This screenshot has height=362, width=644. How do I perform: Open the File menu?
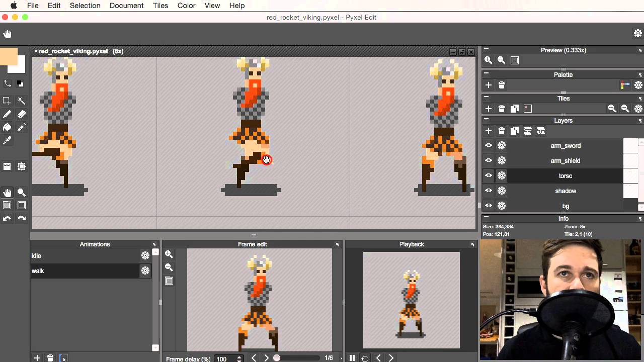click(33, 6)
